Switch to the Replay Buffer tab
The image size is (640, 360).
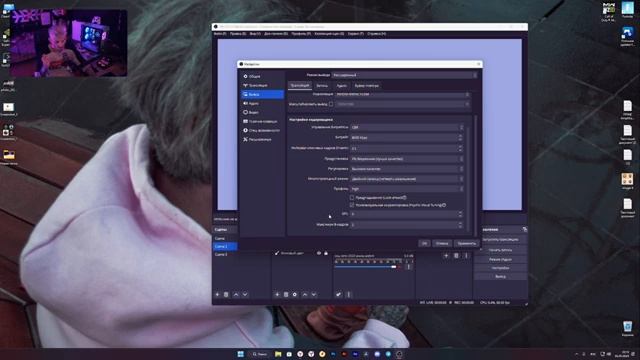point(367,86)
